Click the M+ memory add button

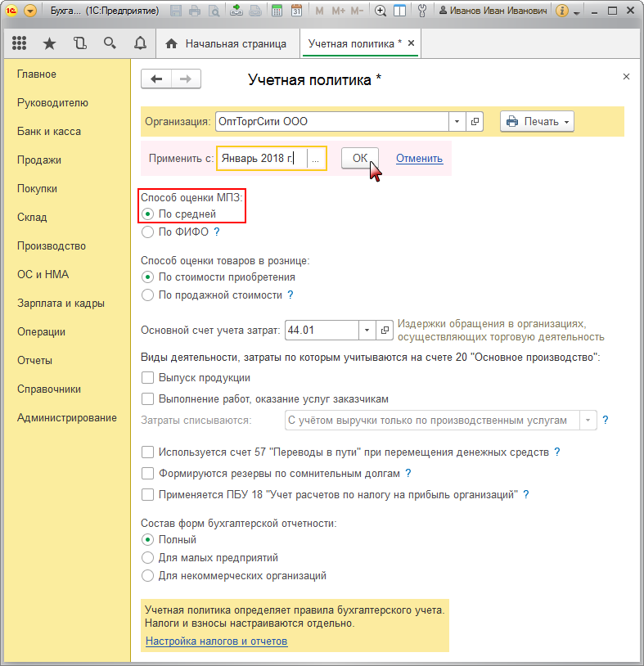(x=338, y=11)
